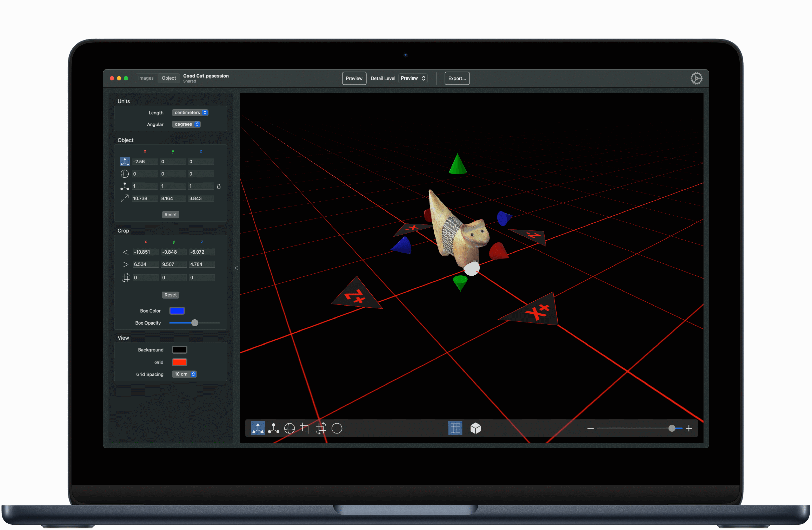Reset the Object transform values
The image size is (812, 530).
[171, 214]
